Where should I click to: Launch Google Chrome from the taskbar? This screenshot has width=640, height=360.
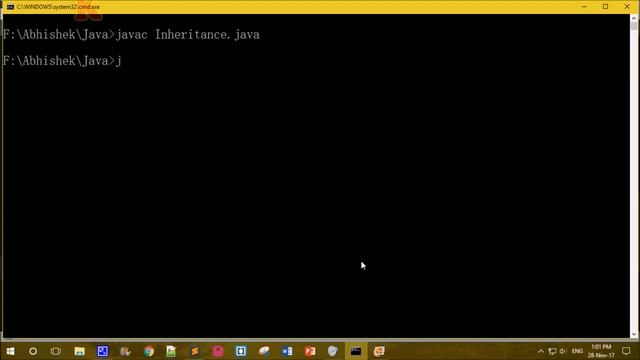149,351
